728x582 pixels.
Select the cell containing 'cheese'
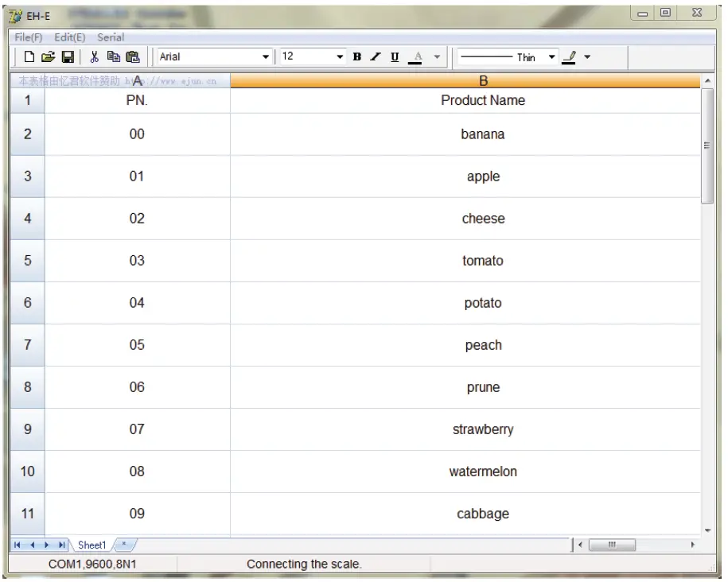pyautogui.click(x=465, y=219)
